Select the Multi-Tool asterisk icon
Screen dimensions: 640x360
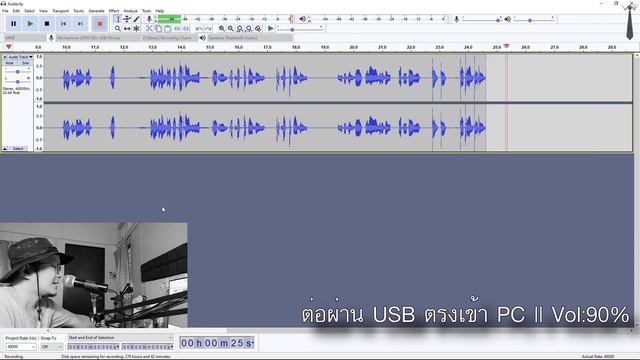click(x=136, y=29)
